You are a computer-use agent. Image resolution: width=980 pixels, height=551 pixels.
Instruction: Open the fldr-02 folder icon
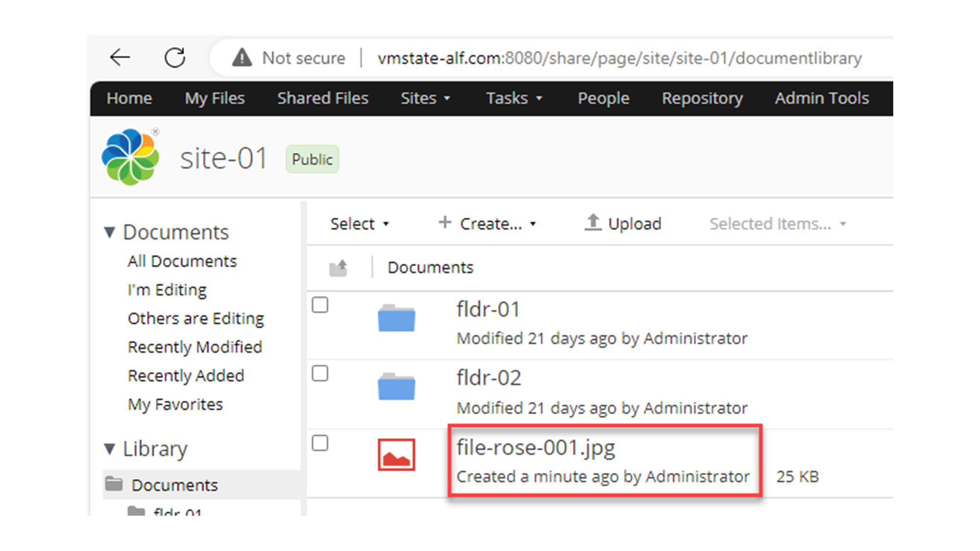397,387
